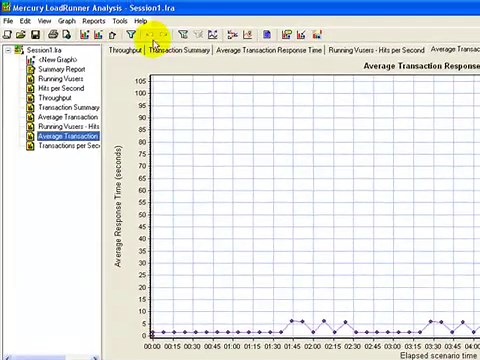The image size is (480, 360).
Task: Click the blue document toolbar icon
Action: 267,34
